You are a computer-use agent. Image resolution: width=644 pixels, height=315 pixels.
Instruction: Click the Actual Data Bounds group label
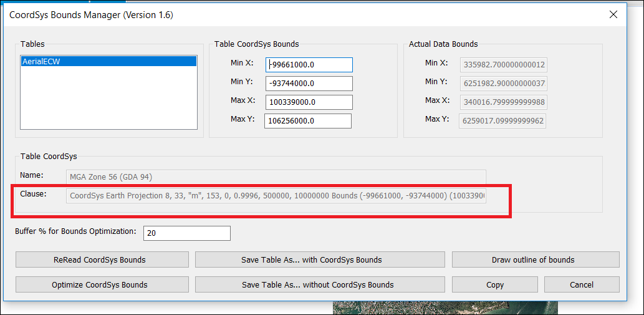coord(443,44)
